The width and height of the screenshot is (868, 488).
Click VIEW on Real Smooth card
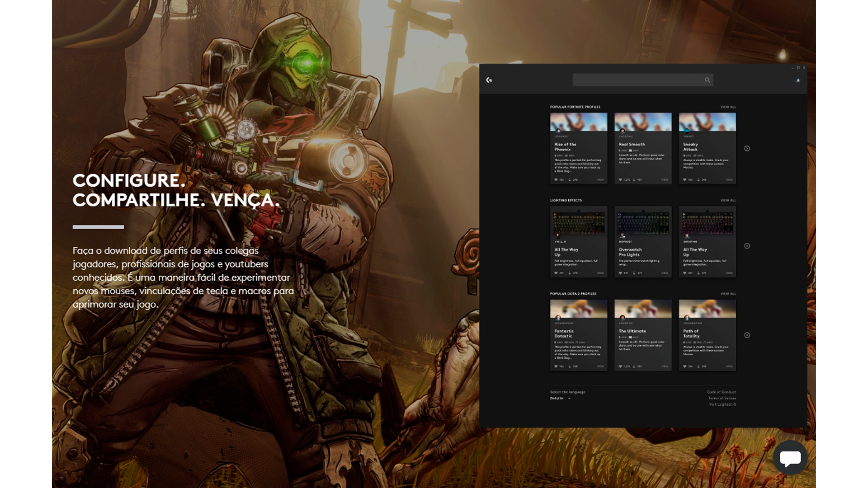point(665,180)
